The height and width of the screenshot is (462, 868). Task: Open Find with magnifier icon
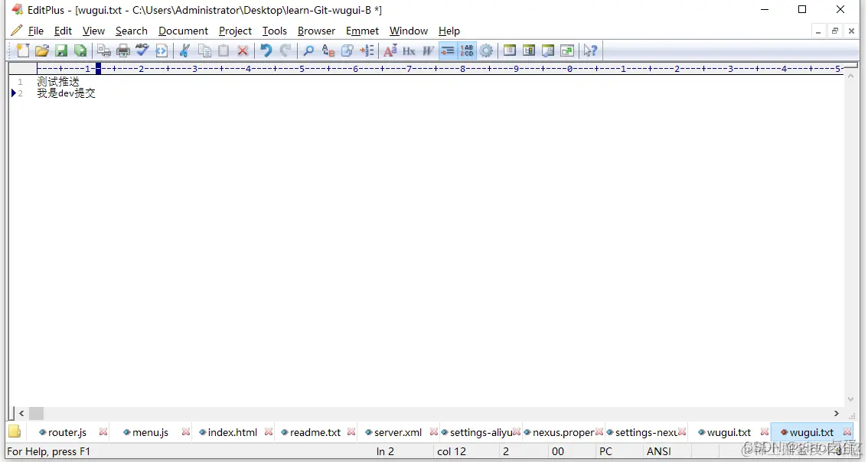coord(308,51)
